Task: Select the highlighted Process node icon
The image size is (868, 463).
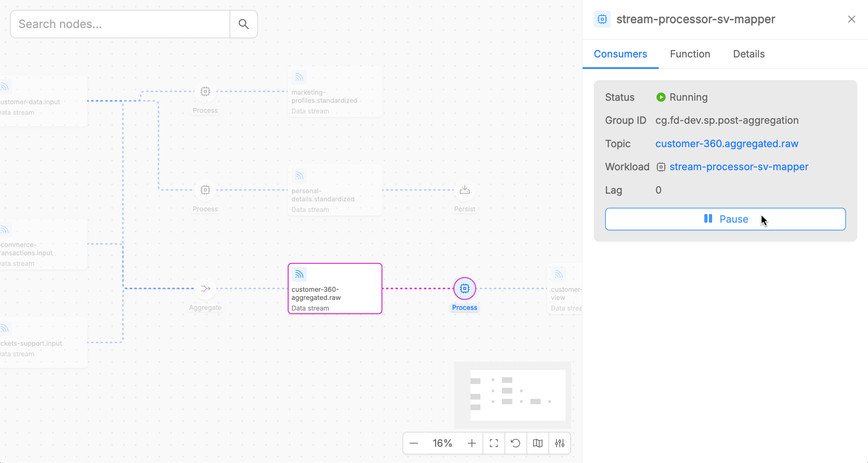Action: tap(464, 289)
